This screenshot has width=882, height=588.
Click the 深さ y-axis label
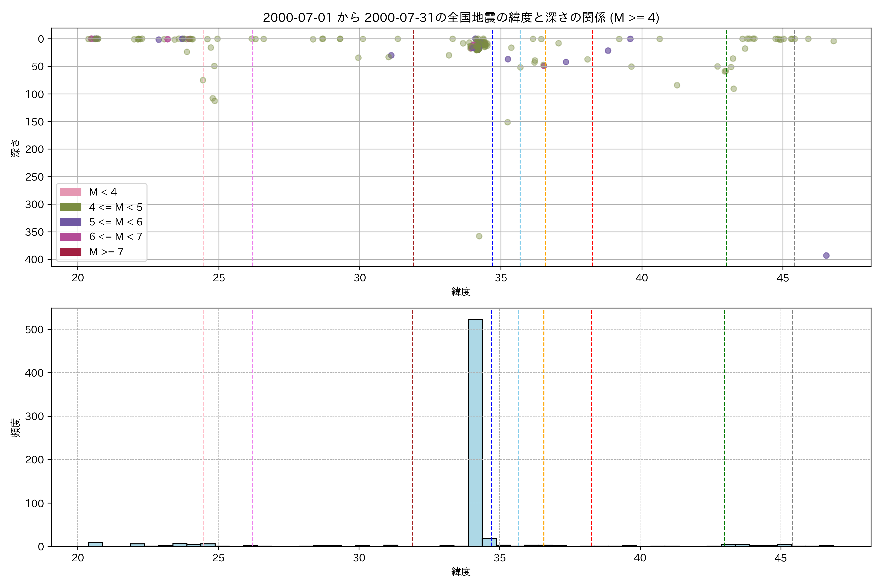click(15, 148)
